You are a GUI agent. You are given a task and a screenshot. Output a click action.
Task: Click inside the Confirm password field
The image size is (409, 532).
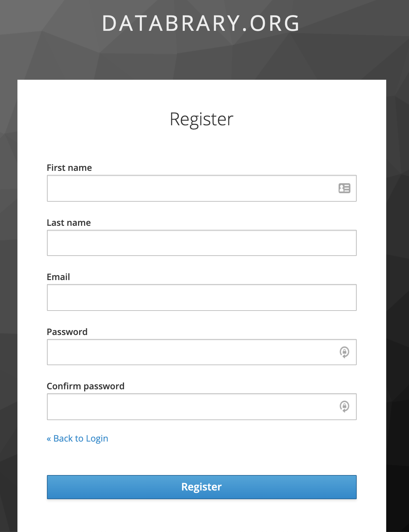click(x=191, y=407)
